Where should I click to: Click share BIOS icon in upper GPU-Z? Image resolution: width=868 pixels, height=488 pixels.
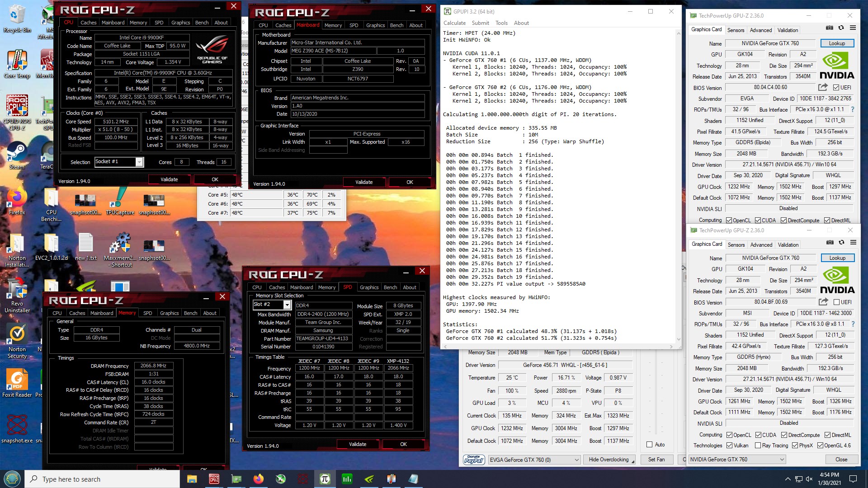click(823, 87)
